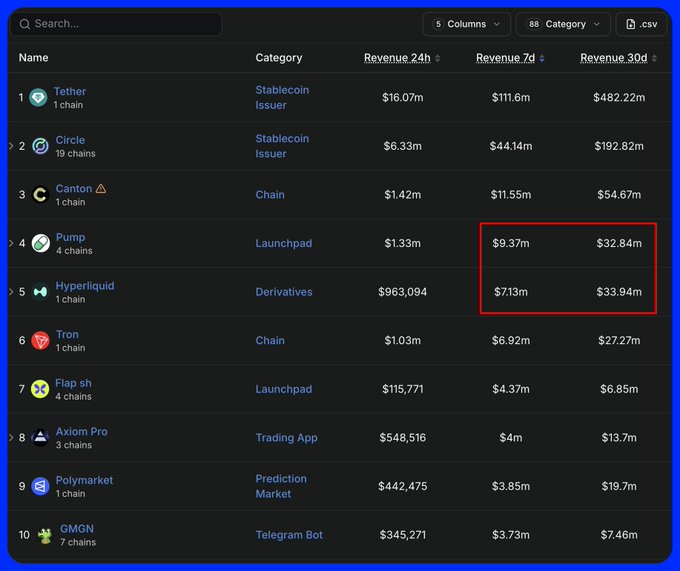Select Hyperliquid's $33.94m 30d revenue
The image size is (680, 571).
(619, 292)
